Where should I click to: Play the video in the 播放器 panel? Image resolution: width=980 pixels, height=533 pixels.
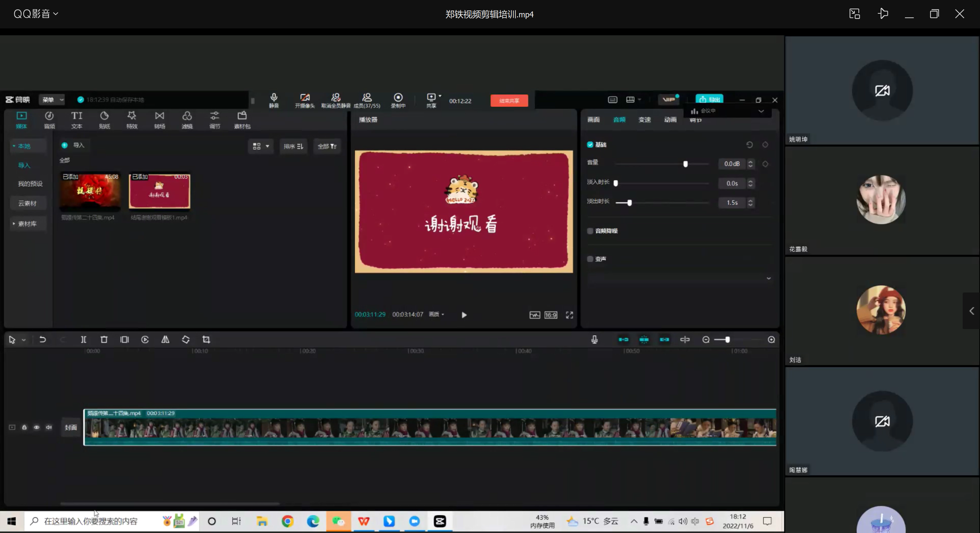coord(464,315)
